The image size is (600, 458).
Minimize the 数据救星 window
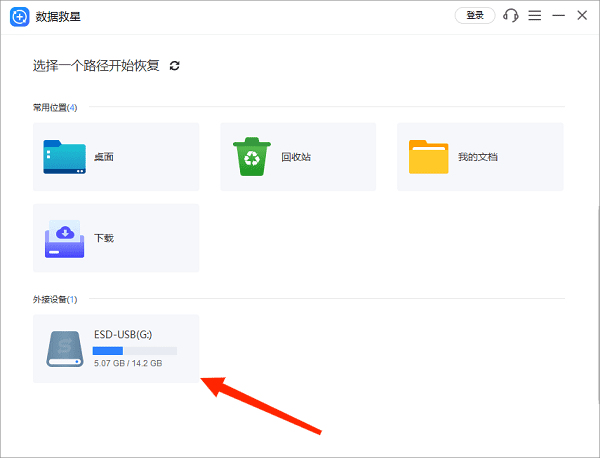[559, 16]
